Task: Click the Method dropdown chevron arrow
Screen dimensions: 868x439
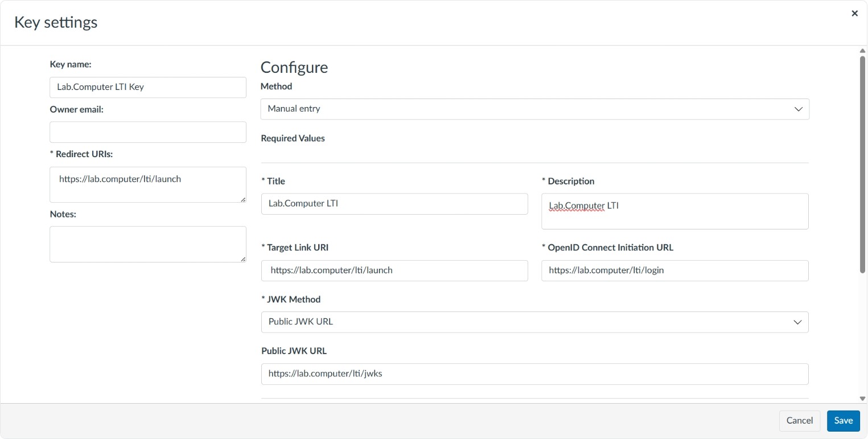Action: tap(798, 109)
